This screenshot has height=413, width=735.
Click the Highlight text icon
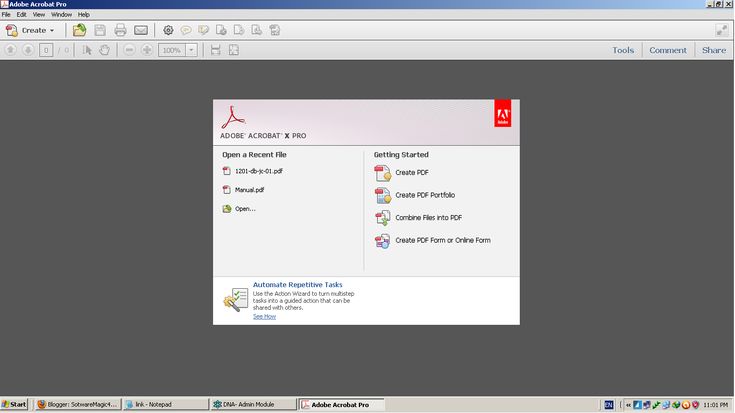203,30
